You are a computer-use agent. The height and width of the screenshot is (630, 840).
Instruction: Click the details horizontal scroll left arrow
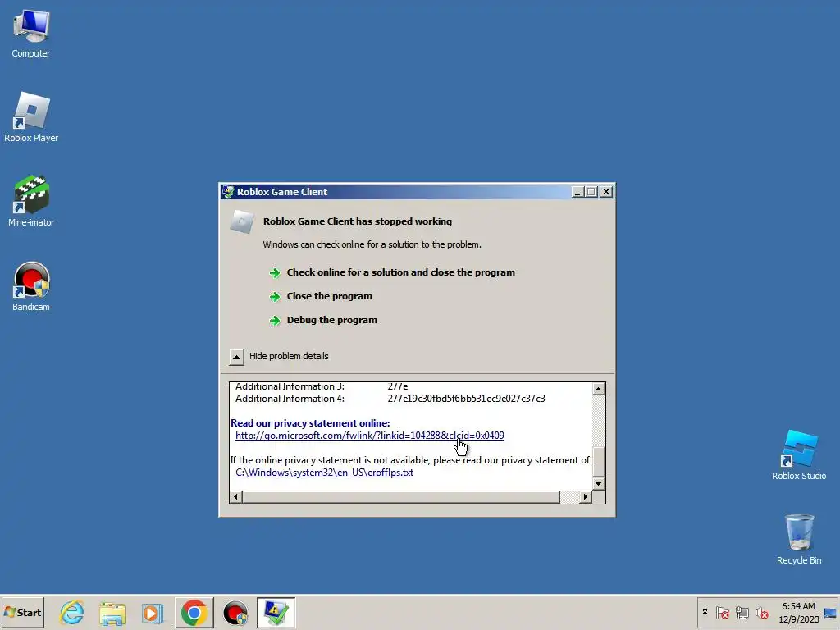[x=235, y=497]
